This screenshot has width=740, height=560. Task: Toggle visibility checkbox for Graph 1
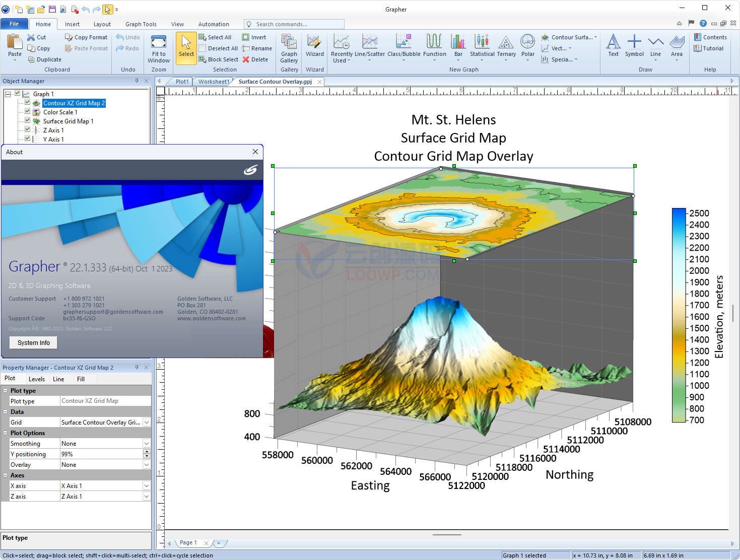[x=18, y=94]
